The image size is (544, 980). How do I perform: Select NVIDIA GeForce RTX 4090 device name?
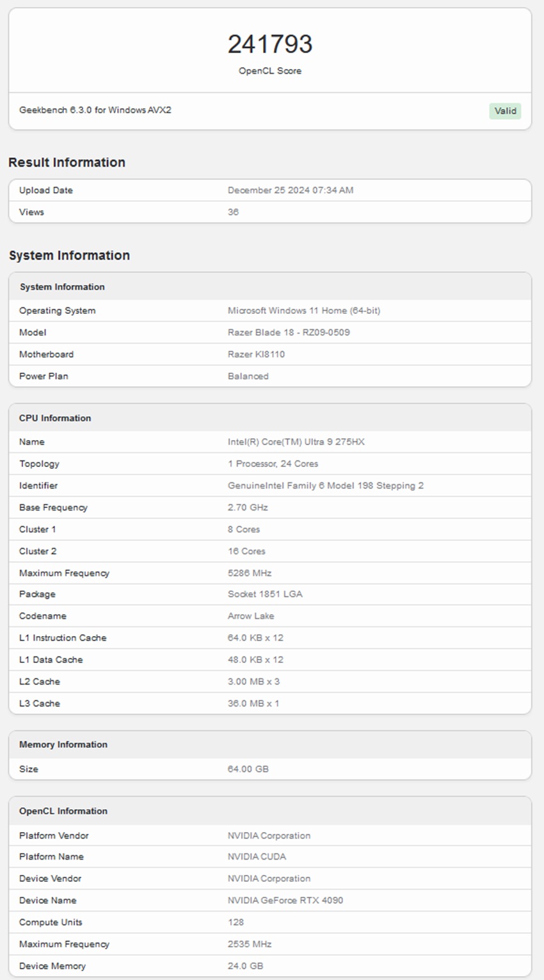pyautogui.click(x=285, y=900)
